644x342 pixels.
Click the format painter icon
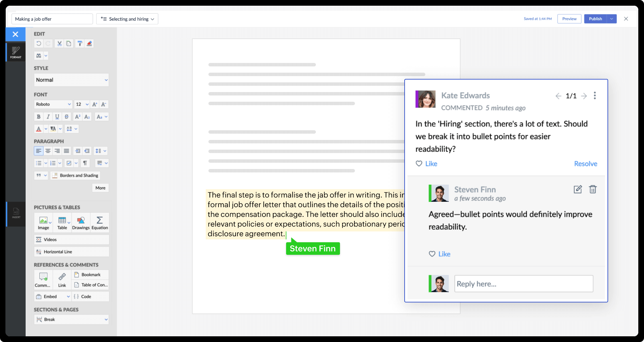coord(80,44)
